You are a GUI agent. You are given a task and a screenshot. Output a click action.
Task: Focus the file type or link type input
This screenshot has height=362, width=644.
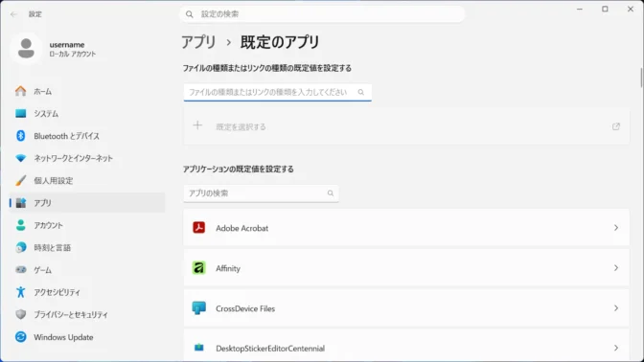(x=278, y=92)
